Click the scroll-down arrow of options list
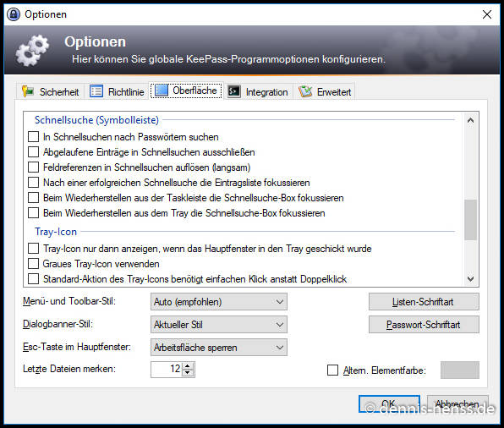The image size is (504, 428). pyautogui.click(x=470, y=279)
